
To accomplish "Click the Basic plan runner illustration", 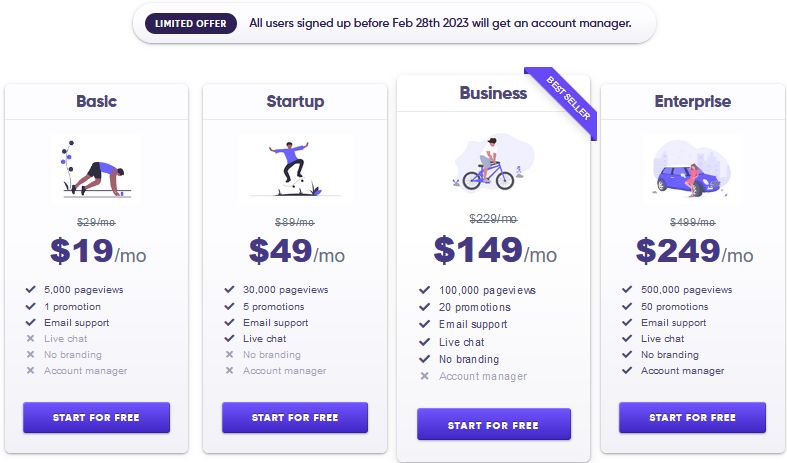I will pyautogui.click(x=96, y=168).
